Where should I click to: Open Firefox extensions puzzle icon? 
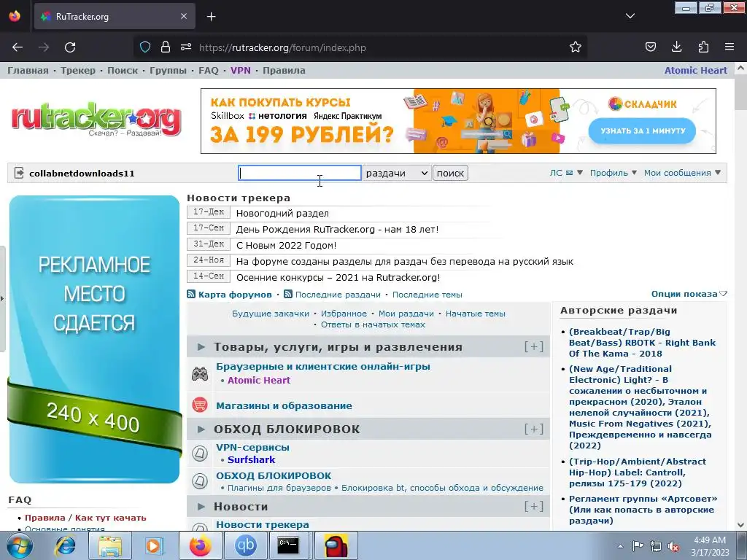(x=703, y=47)
